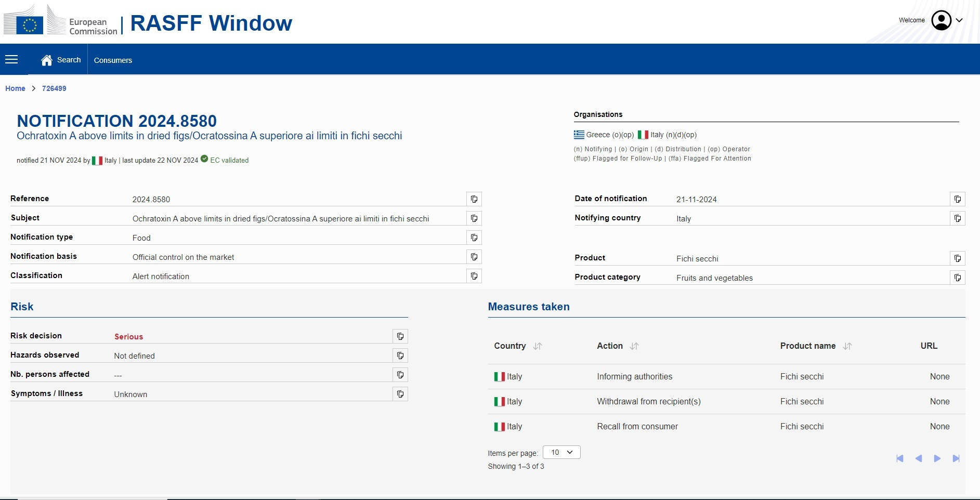980x500 pixels.
Task: Jump to last page of measures
Action: [x=956, y=458]
